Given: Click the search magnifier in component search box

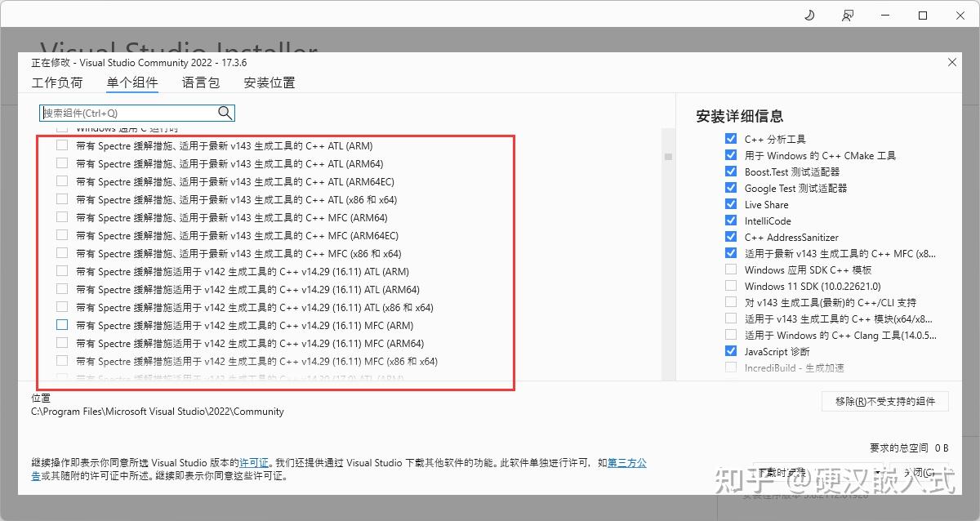Looking at the screenshot, I should tap(225, 113).
